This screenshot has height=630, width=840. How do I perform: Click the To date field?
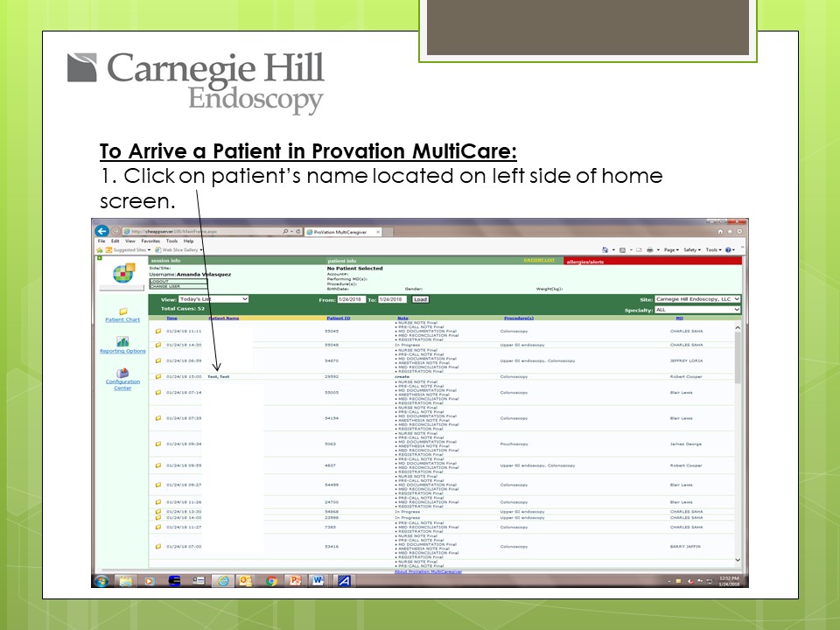[392, 299]
